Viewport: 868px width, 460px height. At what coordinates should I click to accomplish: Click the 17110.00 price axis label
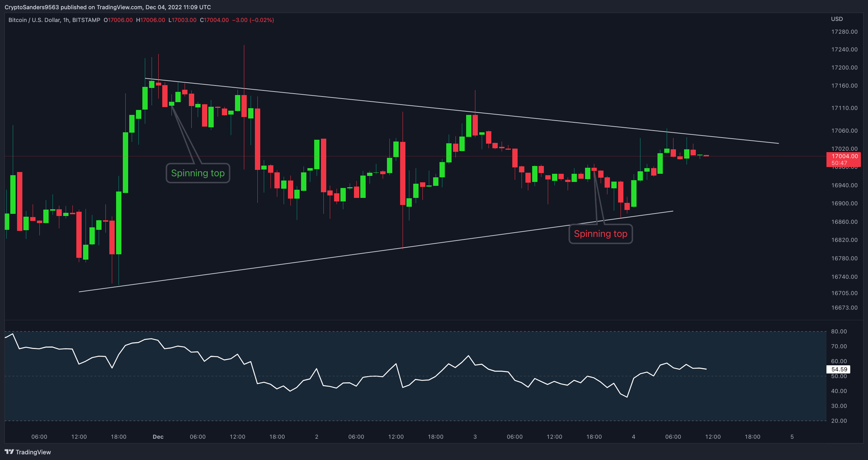(x=844, y=108)
